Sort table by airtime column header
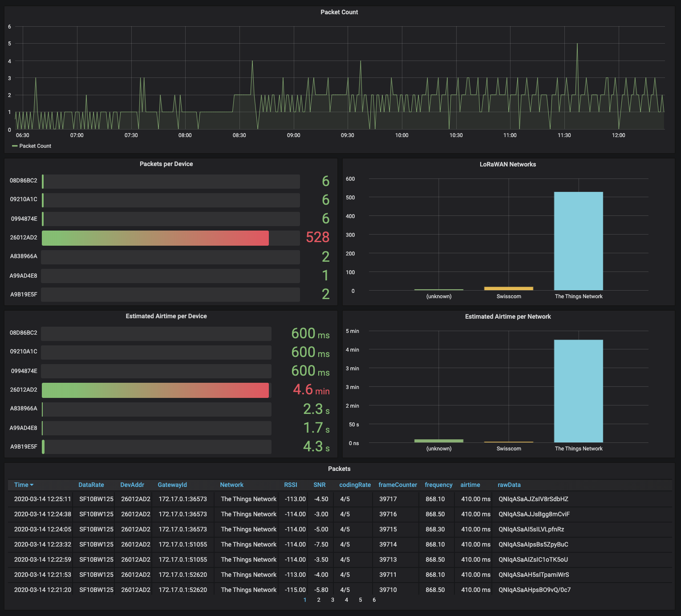Image resolution: width=681 pixels, height=616 pixels. tap(470, 485)
